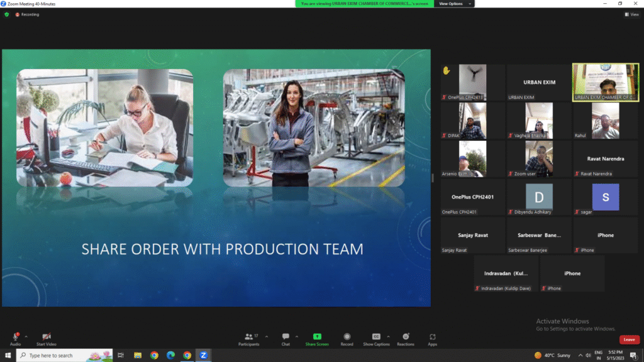This screenshot has width=644, height=362.
Task: Open the Participants panel
Action: pyautogui.click(x=249, y=337)
